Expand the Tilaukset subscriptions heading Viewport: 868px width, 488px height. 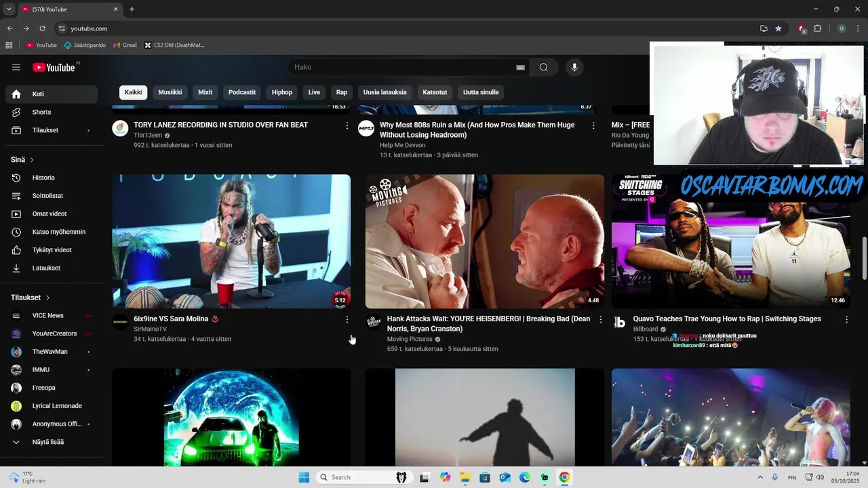pyautogui.click(x=31, y=298)
